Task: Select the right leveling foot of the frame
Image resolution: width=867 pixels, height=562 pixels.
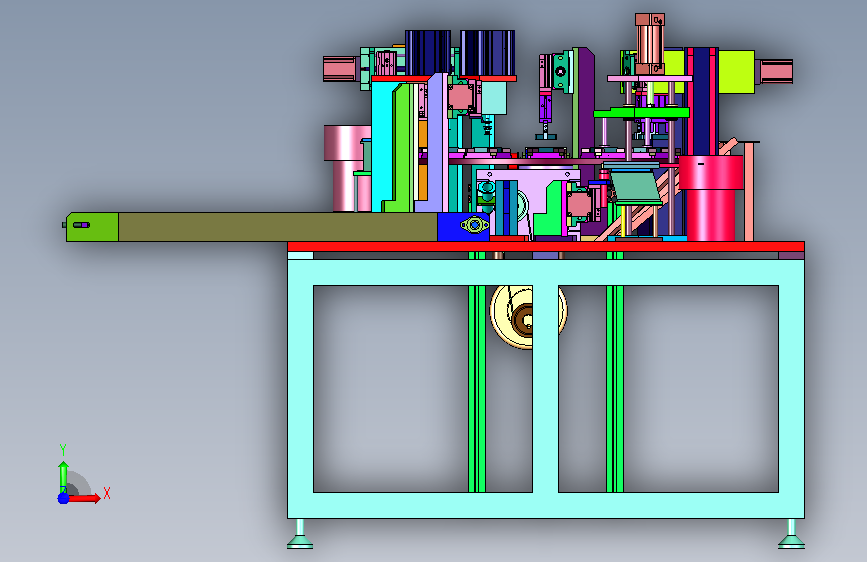Action: coord(791,534)
